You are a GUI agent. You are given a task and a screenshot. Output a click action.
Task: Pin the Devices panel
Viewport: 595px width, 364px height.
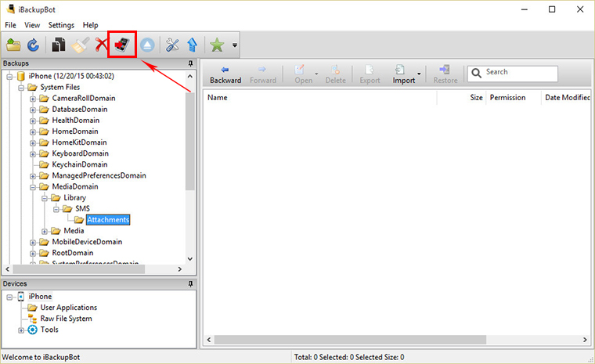point(190,284)
